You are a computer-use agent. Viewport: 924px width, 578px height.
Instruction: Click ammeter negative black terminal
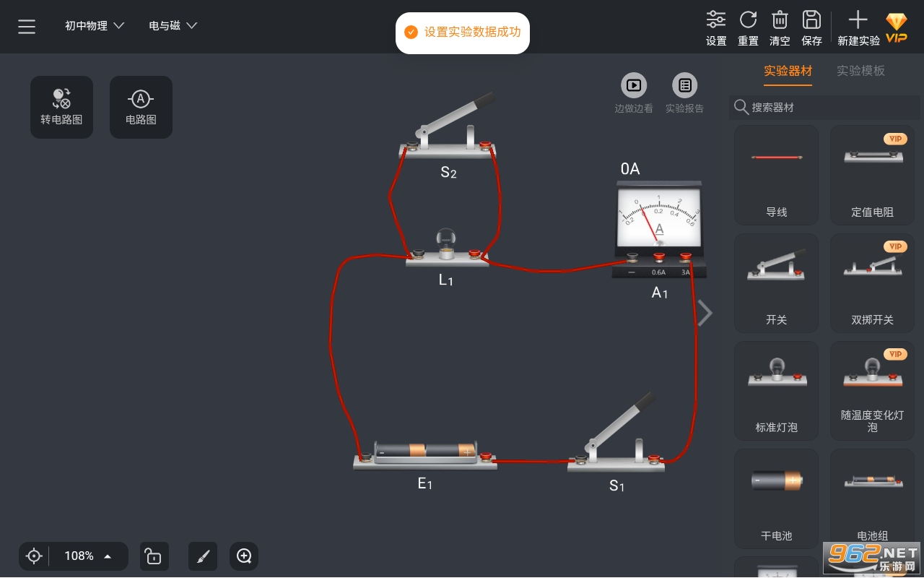(632, 256)
